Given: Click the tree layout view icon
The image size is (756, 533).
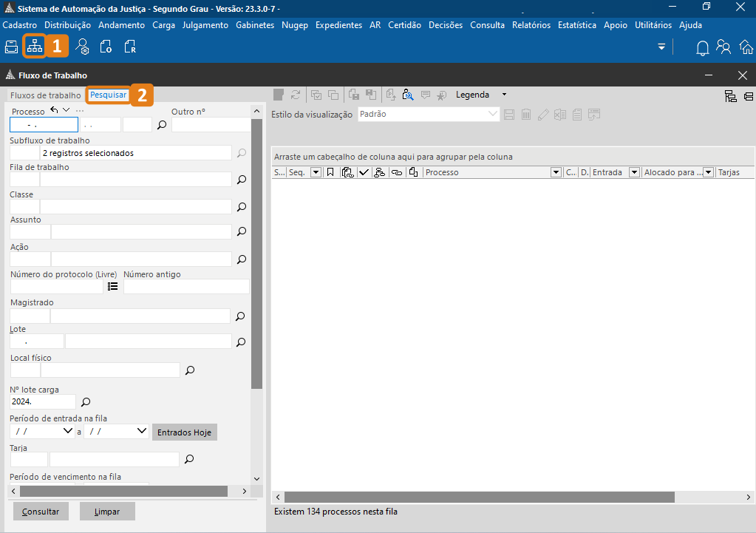Looking at the screenshot, I should 730,96.
